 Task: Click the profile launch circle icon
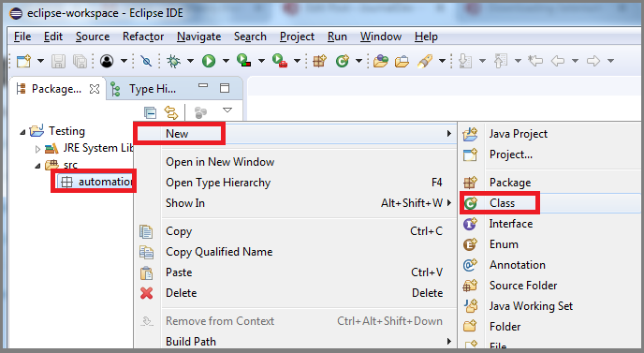coord(107,61)
